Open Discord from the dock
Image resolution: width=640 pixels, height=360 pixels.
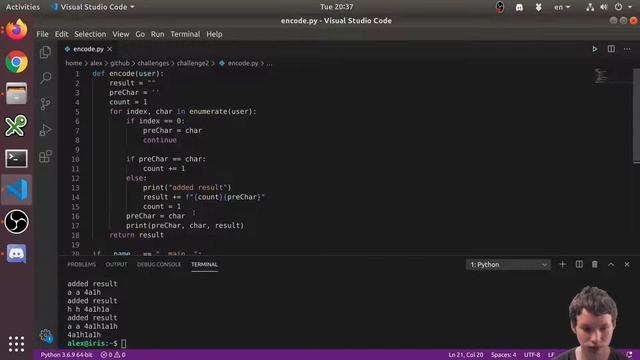pos(16,254)
